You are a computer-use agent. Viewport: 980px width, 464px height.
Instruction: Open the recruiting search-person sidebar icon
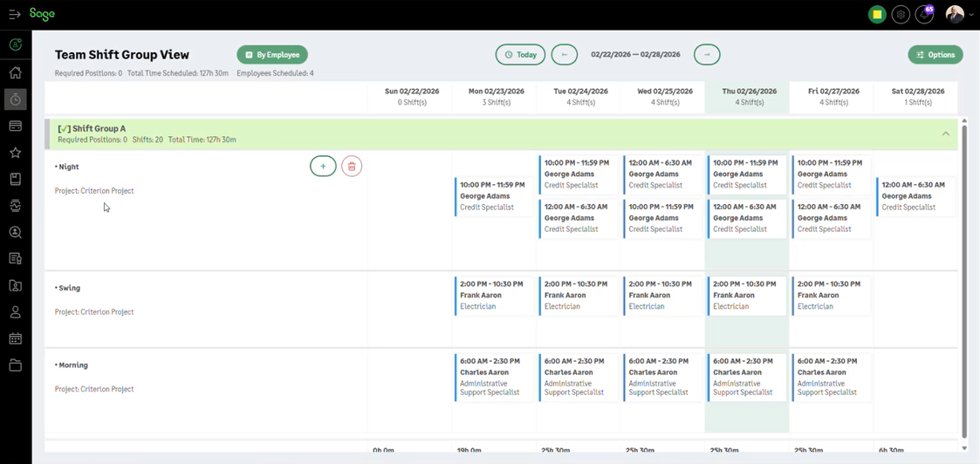16,232
